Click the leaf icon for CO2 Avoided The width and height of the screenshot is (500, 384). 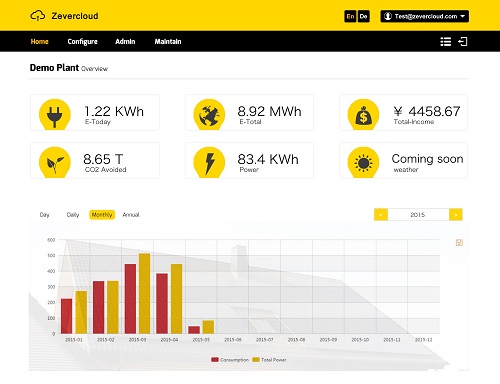pos(55,162)
